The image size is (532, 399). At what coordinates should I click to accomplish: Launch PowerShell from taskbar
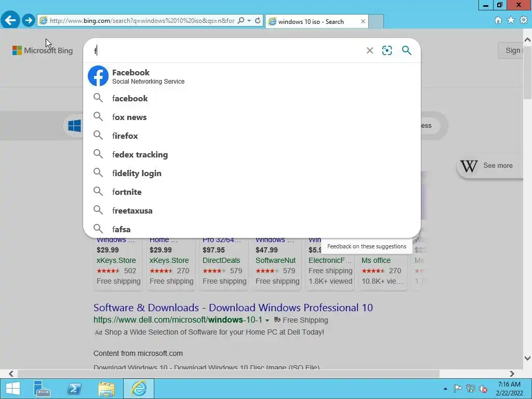point(74,389)
